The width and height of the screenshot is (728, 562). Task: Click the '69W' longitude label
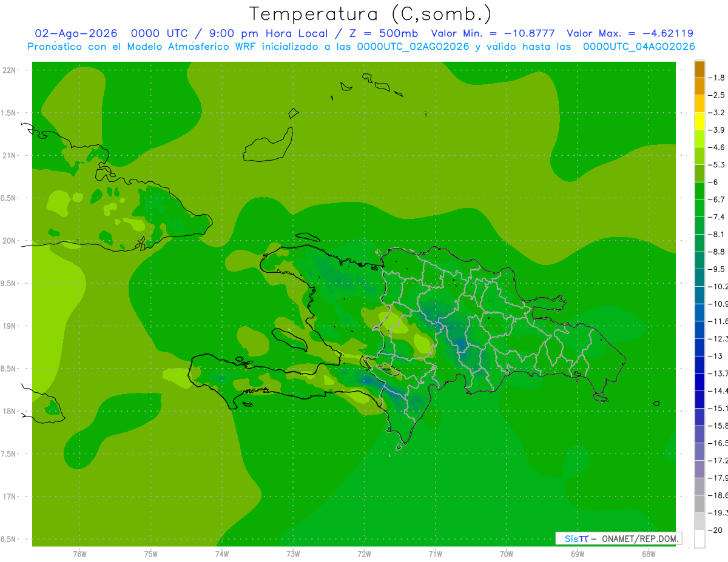[577, 555]
